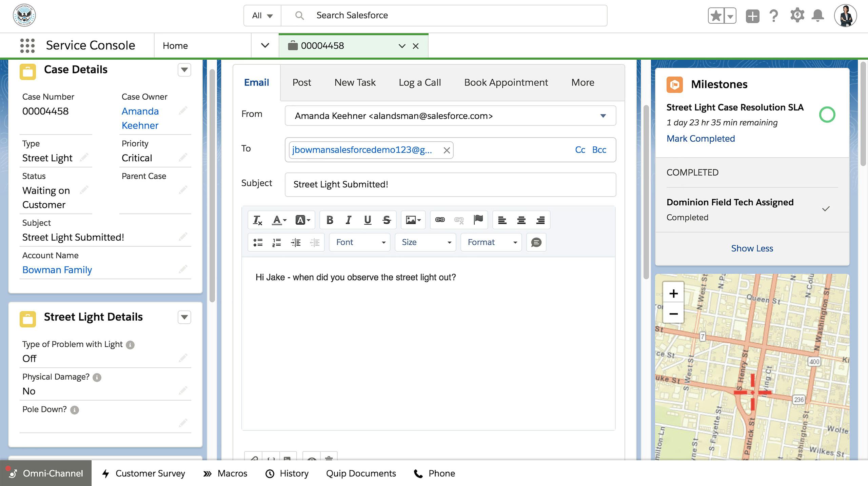Open the Book Appointment tab
The height and width of the screenshot is (486, 868).
click(506, 82)
